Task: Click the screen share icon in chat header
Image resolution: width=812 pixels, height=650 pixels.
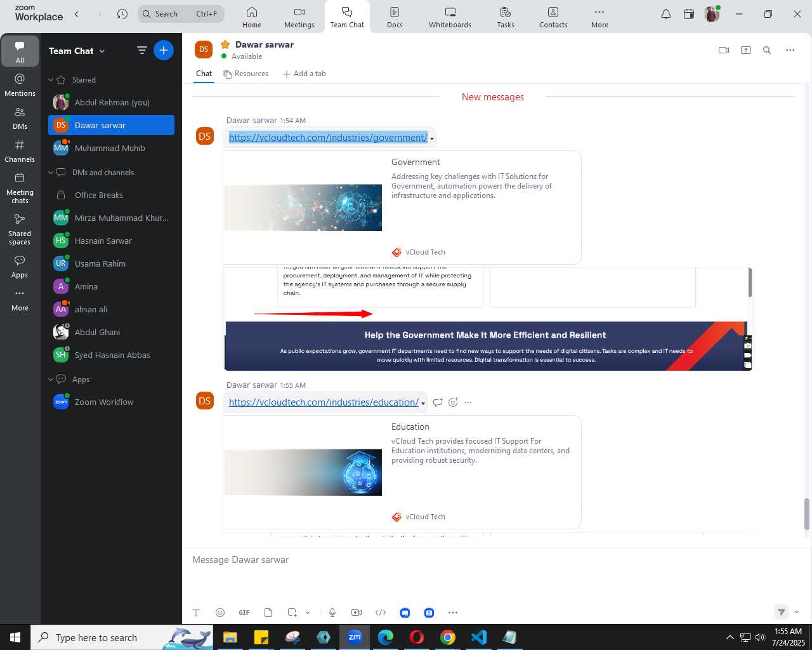Action: pyautogui.click(x=746, y=50)
